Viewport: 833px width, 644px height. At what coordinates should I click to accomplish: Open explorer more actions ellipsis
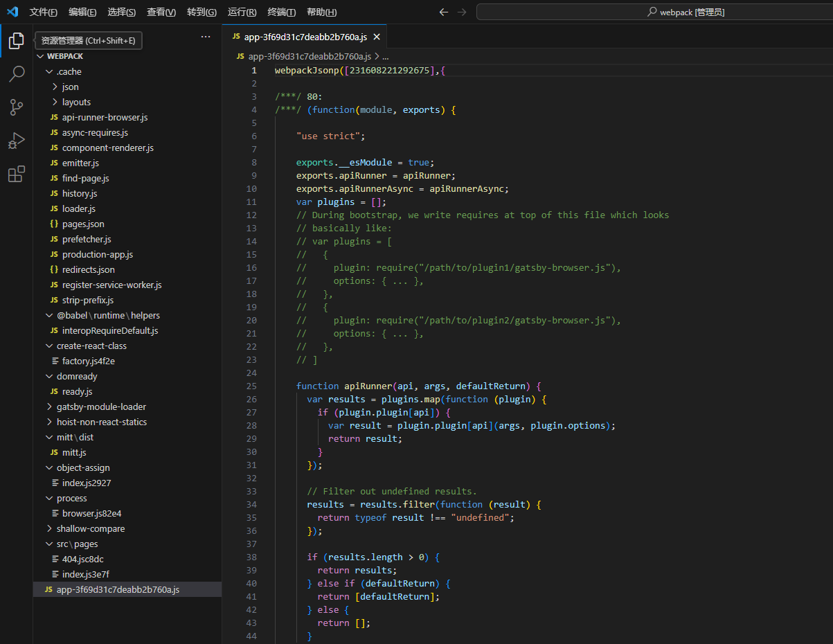[206, 37]
